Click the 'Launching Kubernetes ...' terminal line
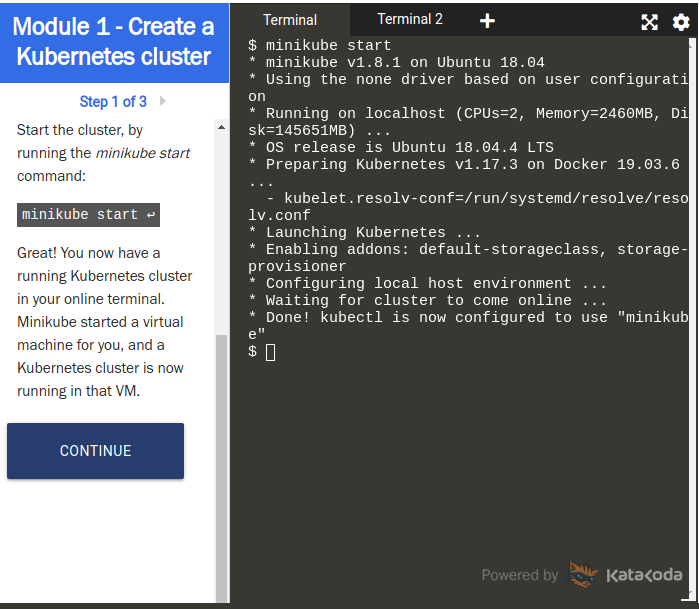Viewport: 699px width, 609px height. click(364, 232)
